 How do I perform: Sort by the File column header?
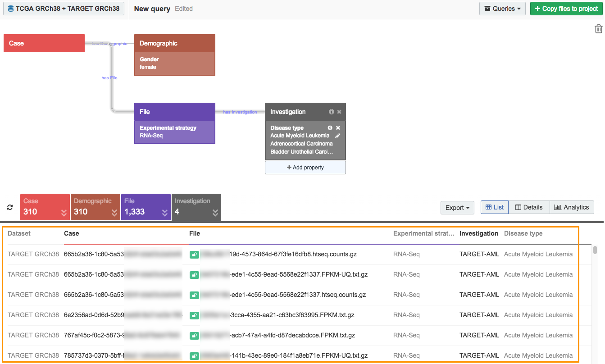click(195, 233)
